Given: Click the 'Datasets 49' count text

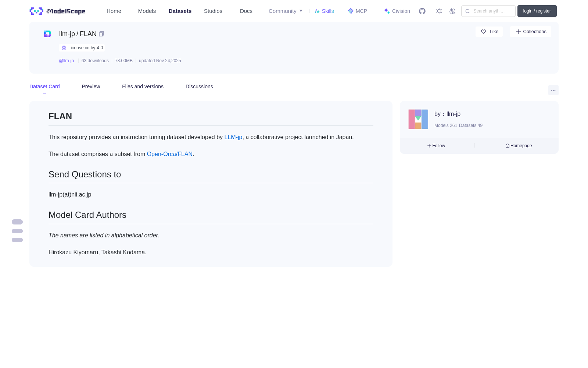Looking at the screenshot, I should click(x=471, y=125).
